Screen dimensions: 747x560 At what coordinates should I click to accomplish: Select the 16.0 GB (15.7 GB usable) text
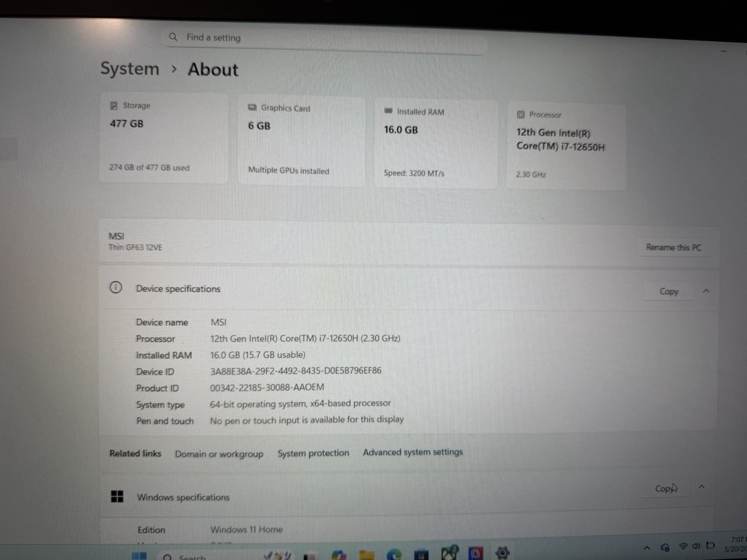[258, 355]
